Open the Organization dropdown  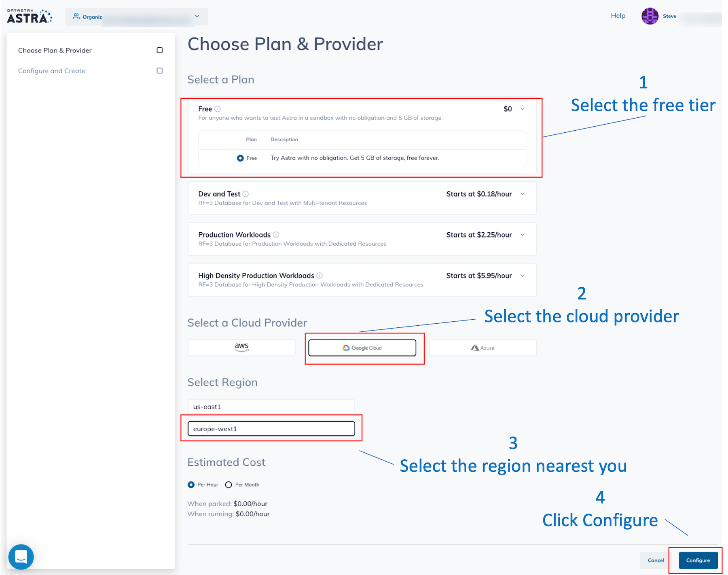click(x=137, y=17)
